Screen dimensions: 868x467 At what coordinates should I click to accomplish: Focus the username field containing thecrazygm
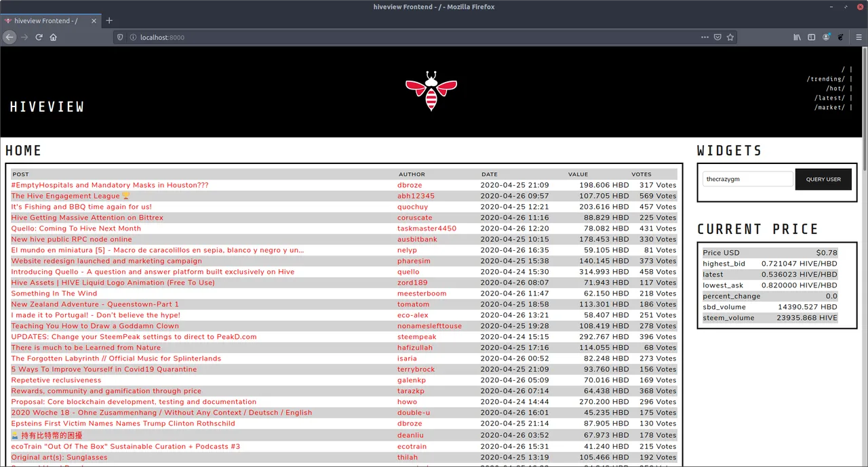748,179
